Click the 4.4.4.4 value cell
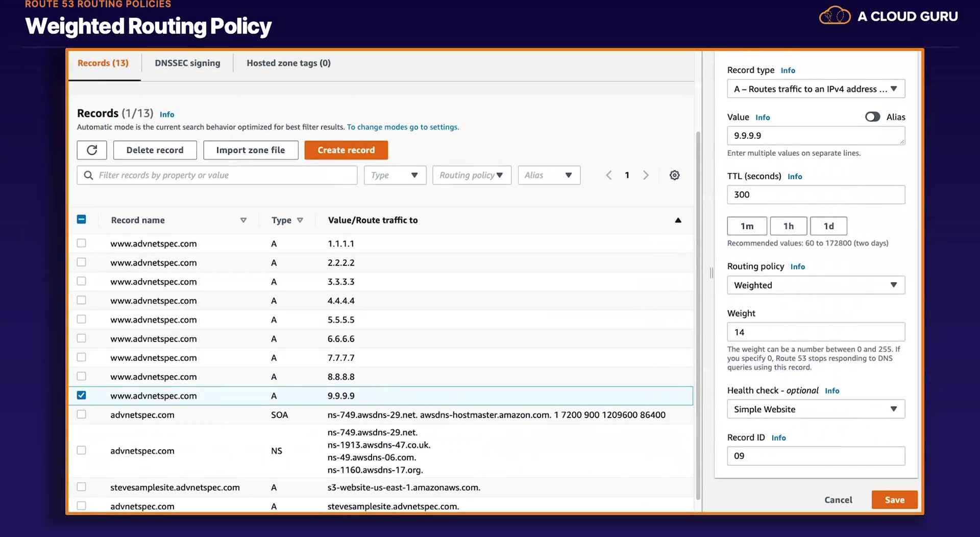 341,301
